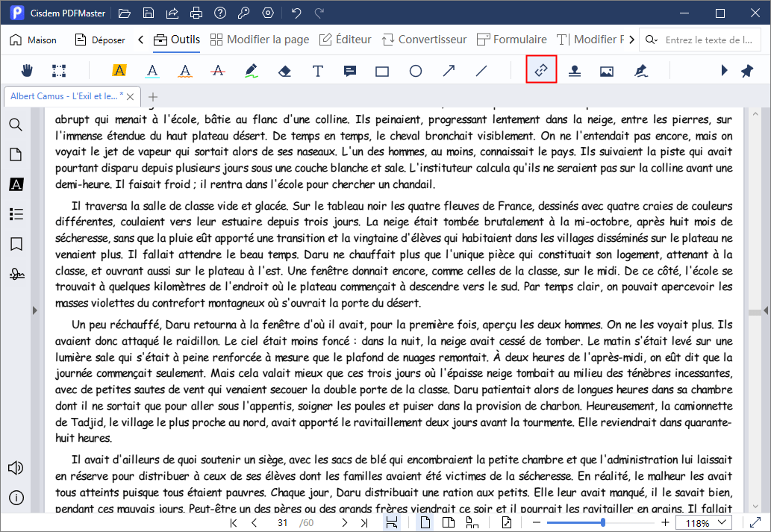The height and width of the screenshot is (532, 771).
Task: Open the Déposer file menu
Action: [x=100, y=40]
